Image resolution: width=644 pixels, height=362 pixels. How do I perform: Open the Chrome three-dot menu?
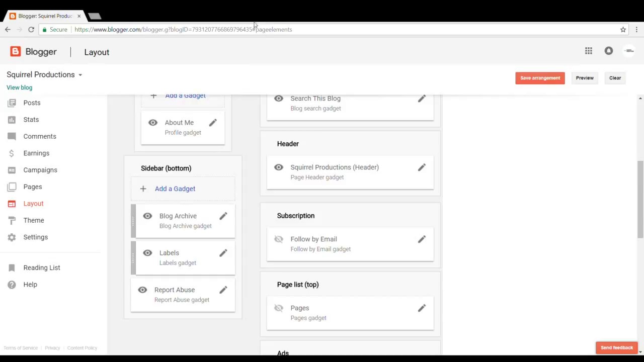pyautogui.click(x=636, y=30)
